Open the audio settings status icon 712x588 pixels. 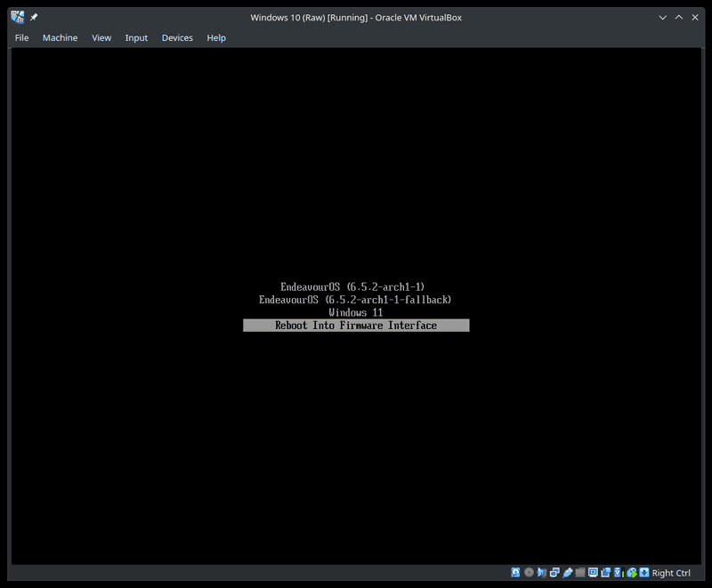click(541, 573)
